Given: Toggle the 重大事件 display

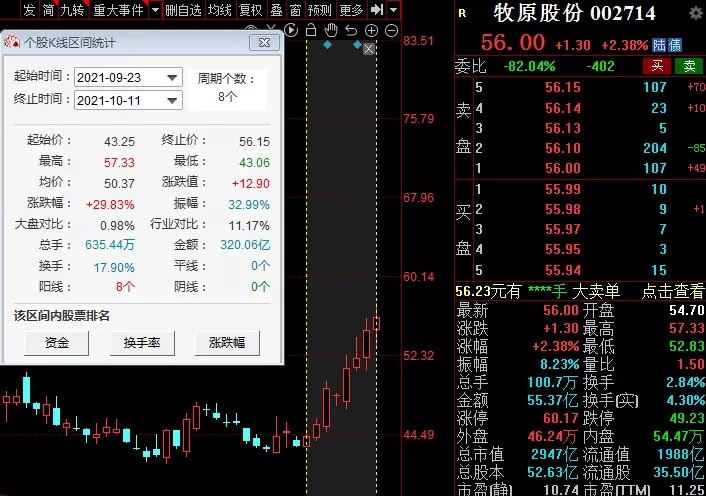Looking at the screenshot, I should pyautogui.click(x=118, y=9).
